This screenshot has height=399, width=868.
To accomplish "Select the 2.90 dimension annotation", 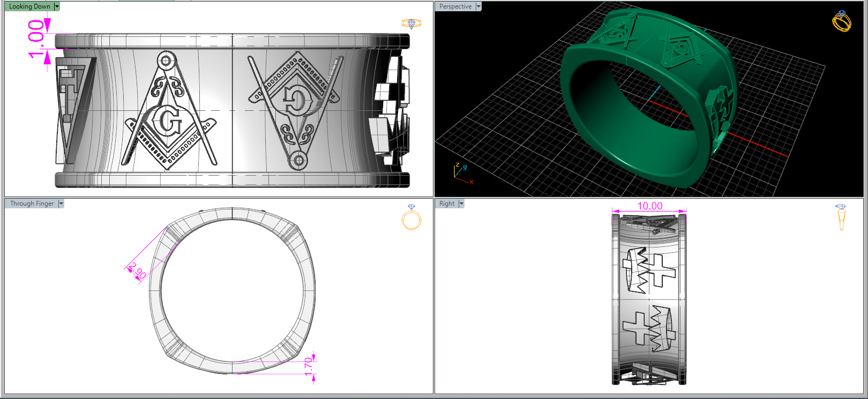I will pos(137,271).
